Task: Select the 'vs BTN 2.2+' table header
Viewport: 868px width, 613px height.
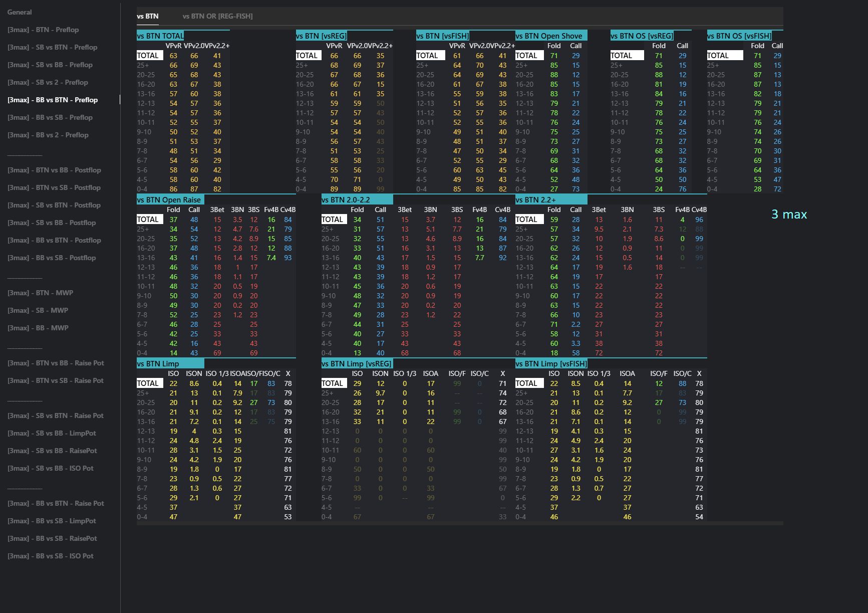Action: point(535,199)
